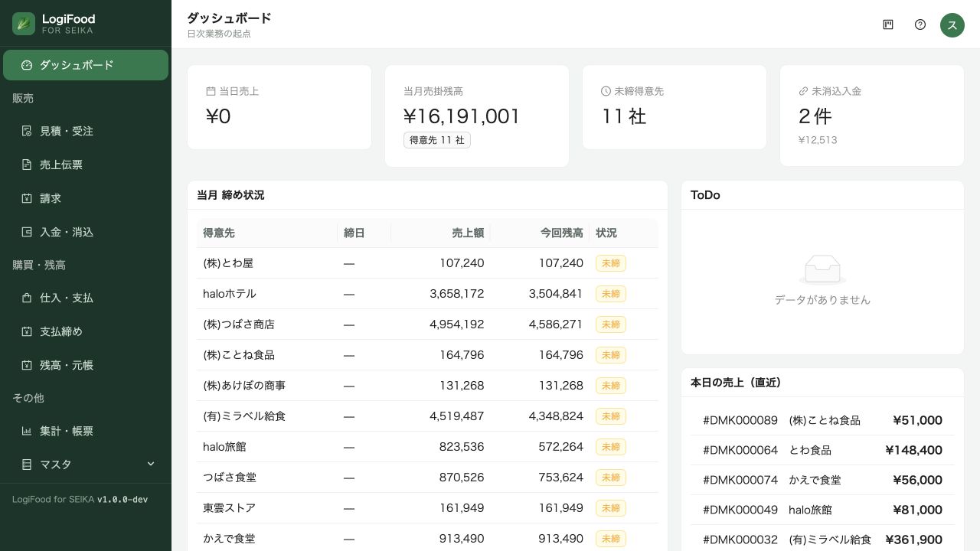Click the link icon beside 未消込入金
This screenshot has height=551, width=980.
point(803,91)
